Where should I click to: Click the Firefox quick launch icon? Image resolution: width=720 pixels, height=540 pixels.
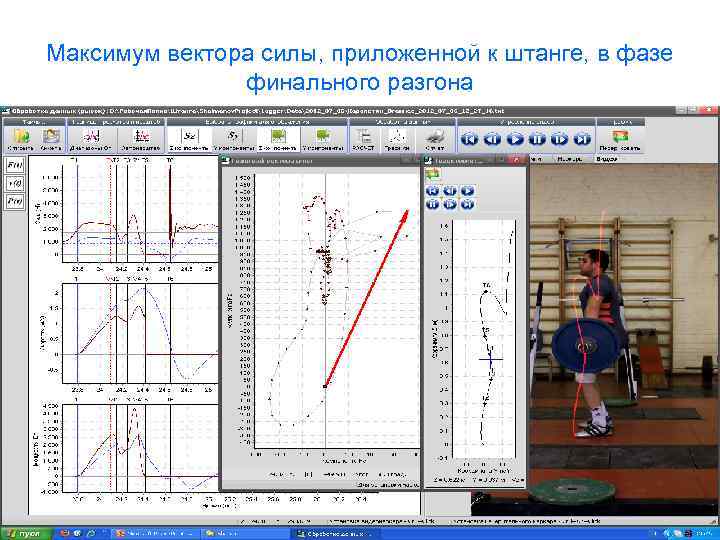pos(66,534)
